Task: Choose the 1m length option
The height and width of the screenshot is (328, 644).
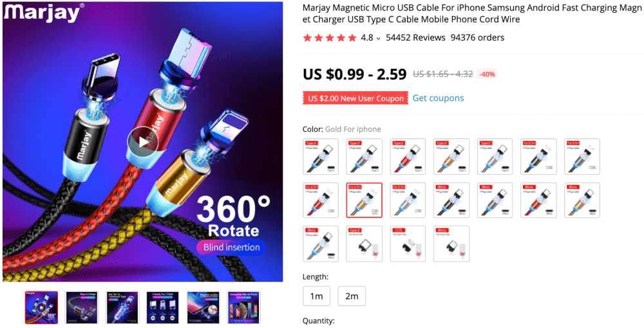Action: pyautogui.click(x=316, y=296)
